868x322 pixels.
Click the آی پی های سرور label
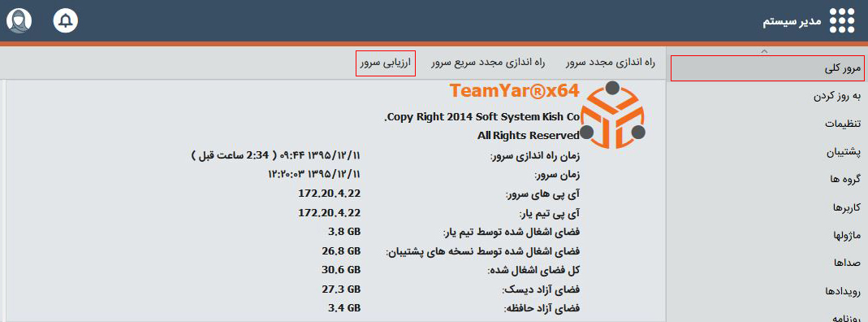coord(543,194)
